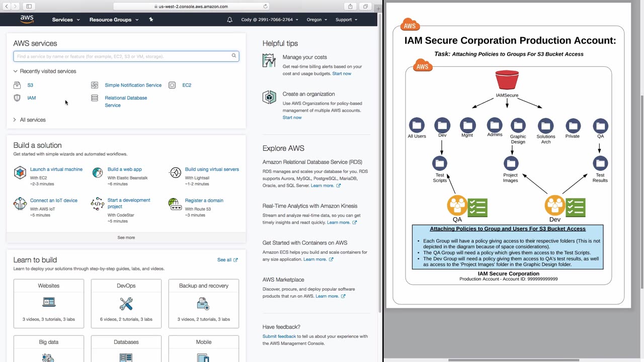The width and height of the screenshot is (644, 362).
Task: Open the Cody account dropdown
Action: pyautogui.click(x=269, y=20)
